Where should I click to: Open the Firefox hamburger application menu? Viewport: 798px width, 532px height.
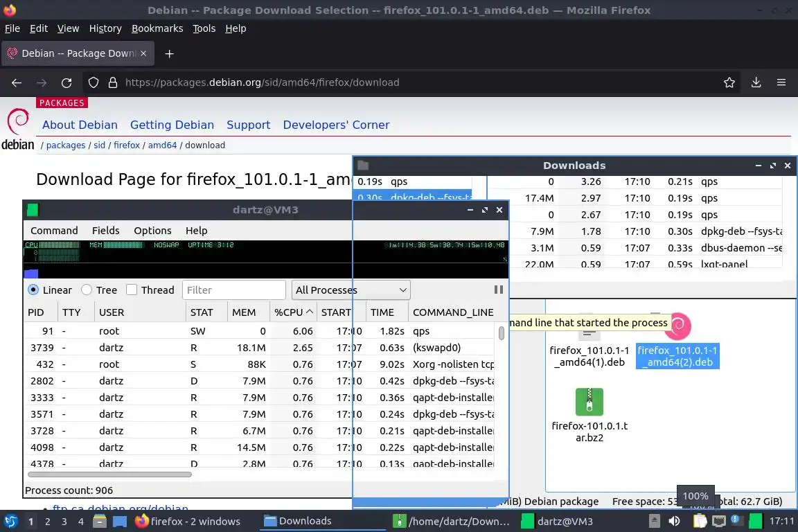[781, 82]
